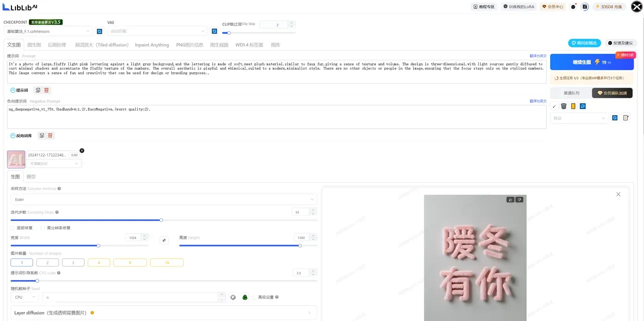
Task: Open the Euler sampler method dropdown
Action: pyautogui.click(x=164, y=199)
